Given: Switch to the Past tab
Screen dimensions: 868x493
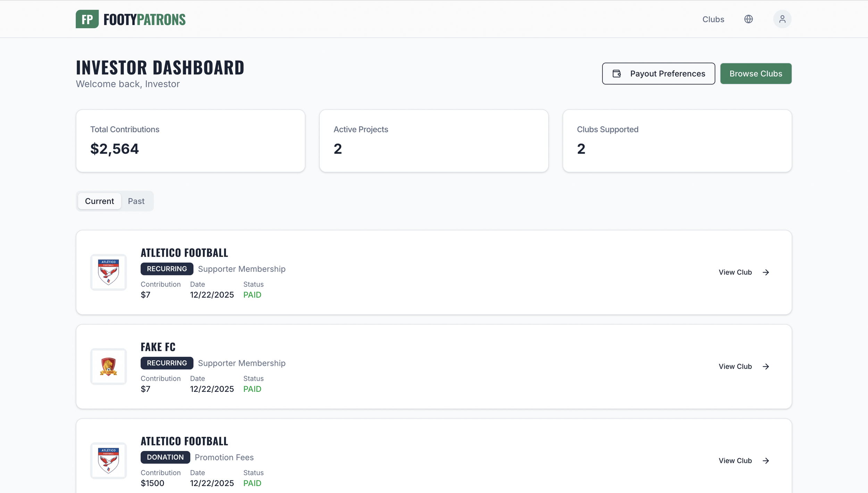Looking at the screenshot, I should 136,201.
